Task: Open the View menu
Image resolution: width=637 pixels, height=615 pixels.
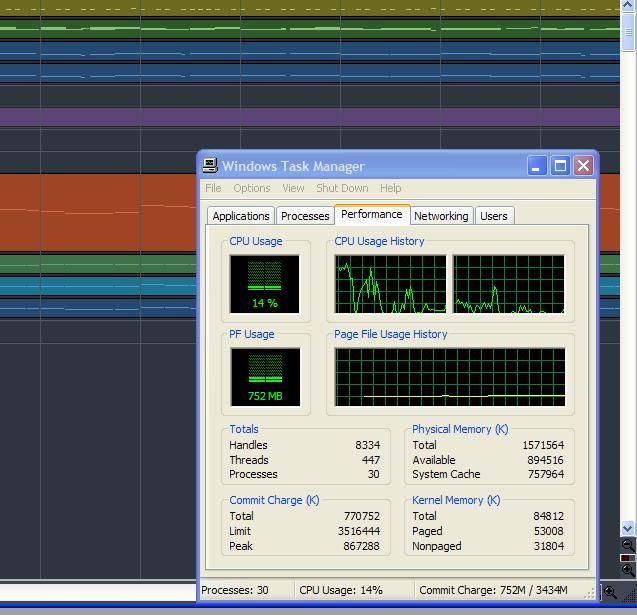Action: tap(293, 188)
